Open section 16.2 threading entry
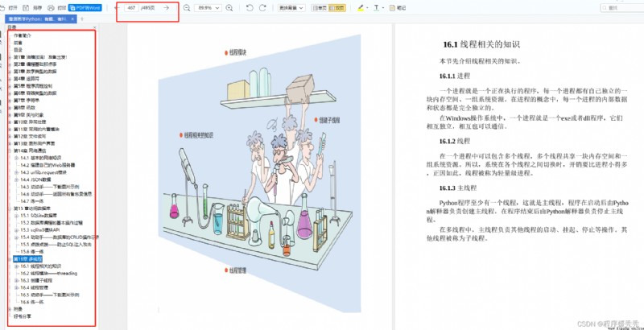The width and height of the screenshot is (644, 330). point(49,274)
